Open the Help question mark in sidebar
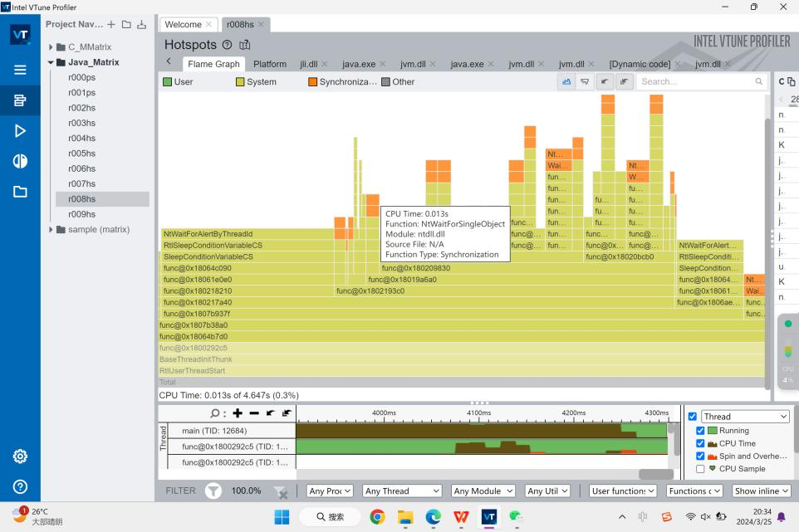Viewport: 799px width, 532px height. click(20, 486)
